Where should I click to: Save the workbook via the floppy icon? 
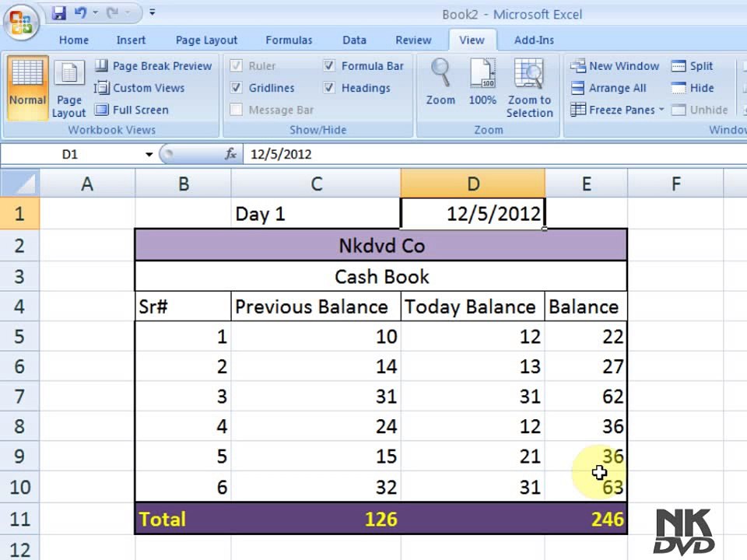58,13
